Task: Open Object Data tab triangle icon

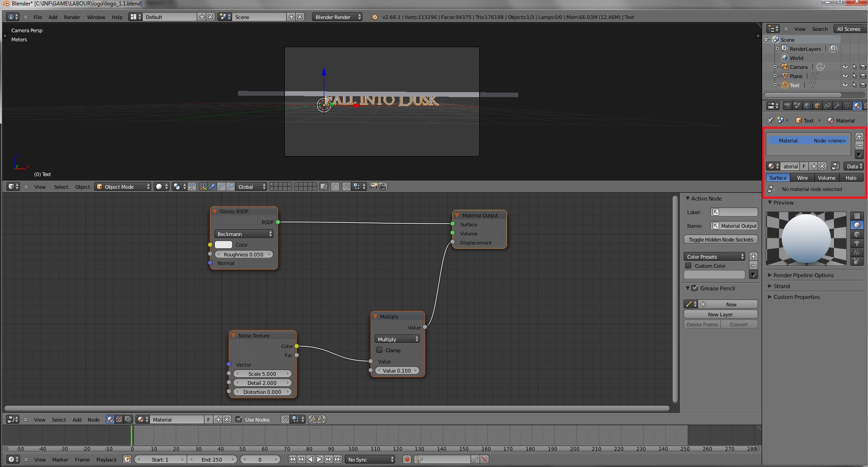Action: pyautogui.click(x=847, y=106)
